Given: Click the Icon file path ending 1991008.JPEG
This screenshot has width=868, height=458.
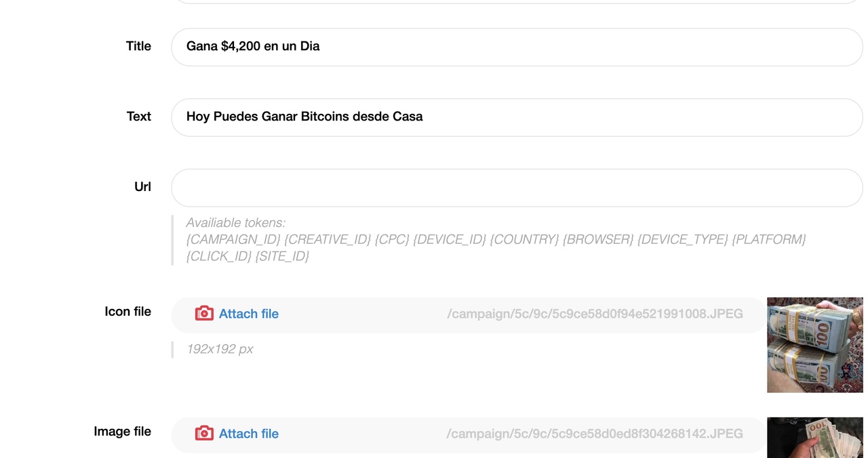Looking at the screenshot, I should pyautogui.click(x=595, y=314).
